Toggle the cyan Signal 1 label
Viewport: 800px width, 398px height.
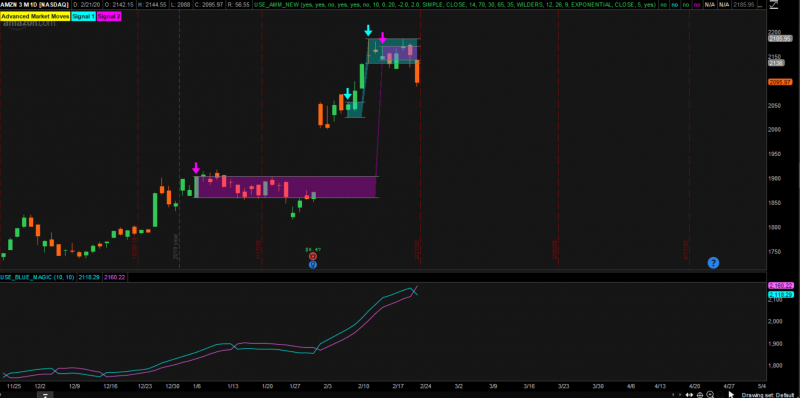pyautogui.click(x=83, y=16)
